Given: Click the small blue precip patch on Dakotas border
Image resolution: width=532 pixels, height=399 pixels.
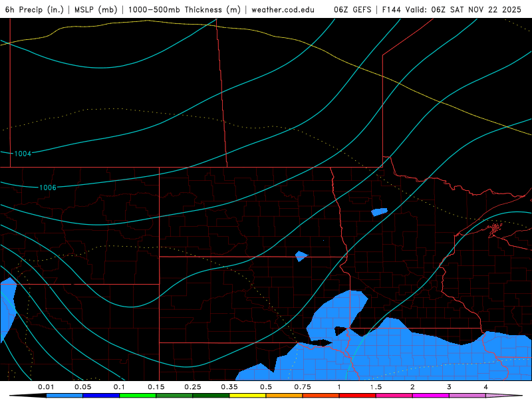Looking at the screenshot, I should click(301, 256).
